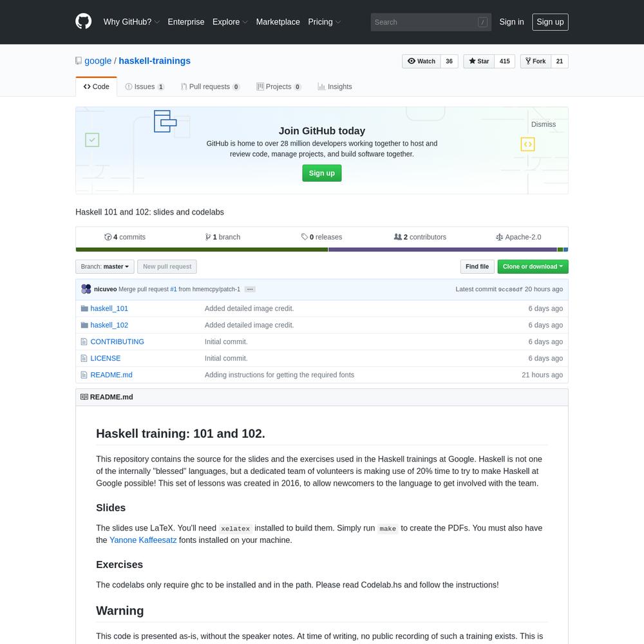Screen dimensions: 644x644
Task: Click the repository book icon beside google
Action: point(79,61)
